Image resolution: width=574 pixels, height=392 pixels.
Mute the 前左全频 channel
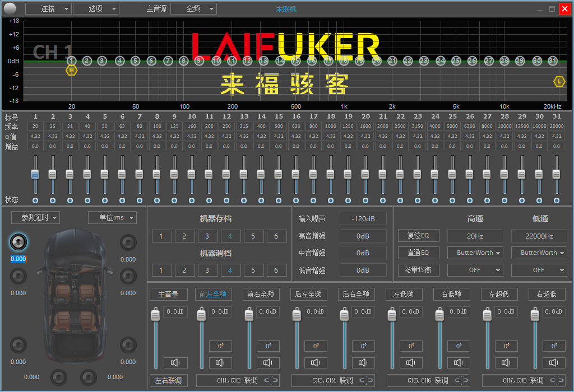tap(220, 362)
